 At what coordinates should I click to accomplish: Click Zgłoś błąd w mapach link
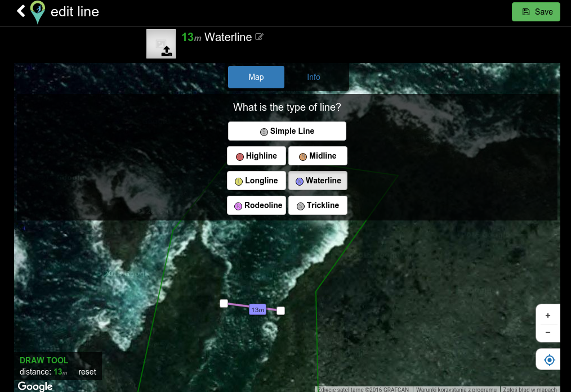[x=530, y=389]
